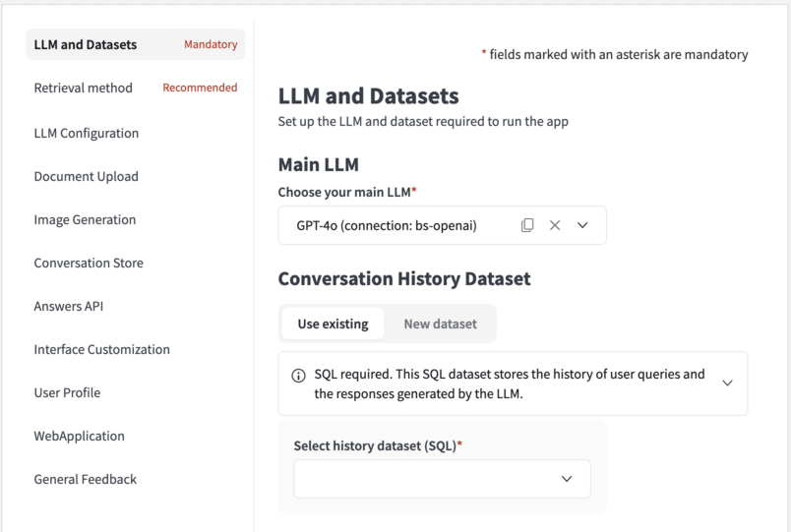
Task: Navigate to Document Upload
Action: [x=87, y=176]
